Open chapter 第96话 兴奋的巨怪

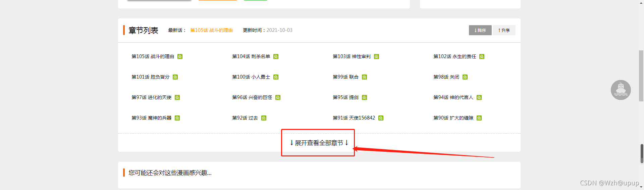click(x=252, y=97)
